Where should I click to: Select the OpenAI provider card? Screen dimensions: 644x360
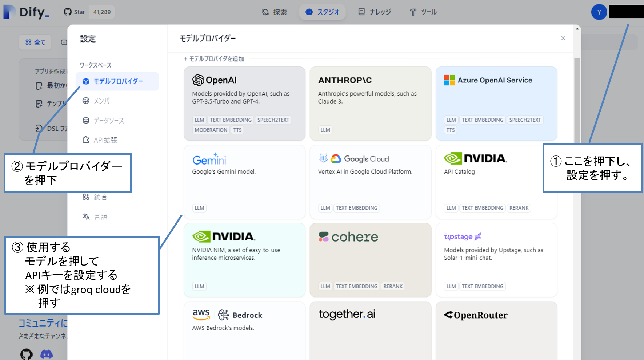[x=244, y=104]
